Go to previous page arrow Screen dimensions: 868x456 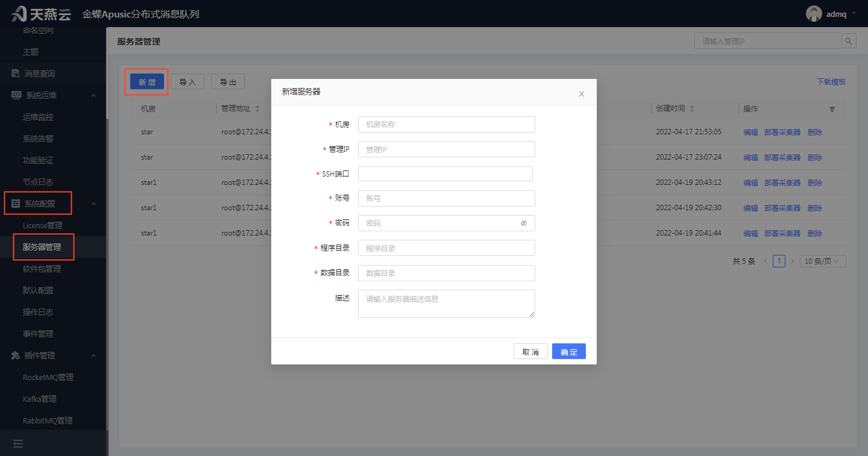(766, 261)
